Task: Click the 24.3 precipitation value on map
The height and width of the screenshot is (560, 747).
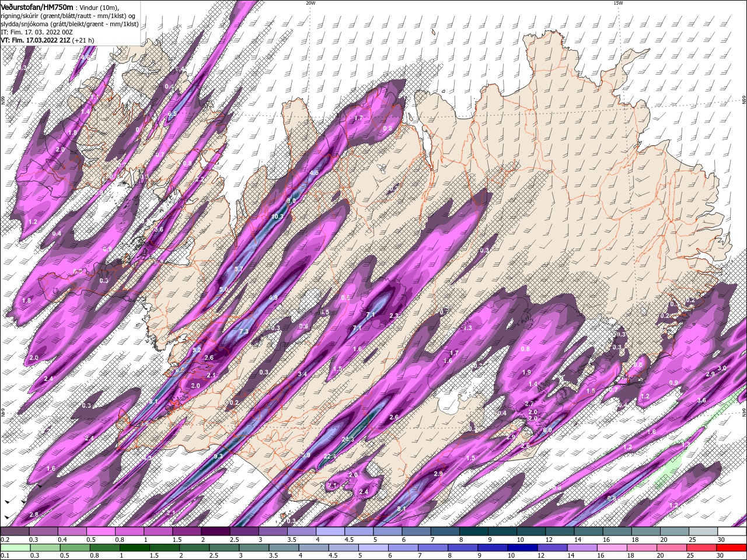Action: [348, 439]
